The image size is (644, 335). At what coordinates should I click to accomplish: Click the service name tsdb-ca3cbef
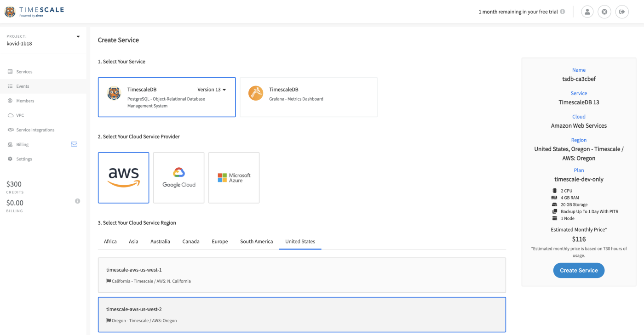(x=579, y=79)
